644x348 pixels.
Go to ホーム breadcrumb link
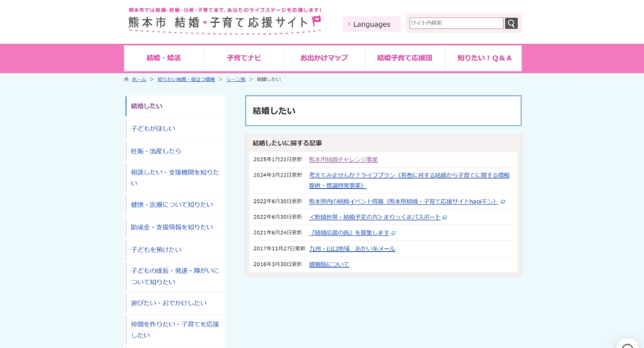[139, 79]
